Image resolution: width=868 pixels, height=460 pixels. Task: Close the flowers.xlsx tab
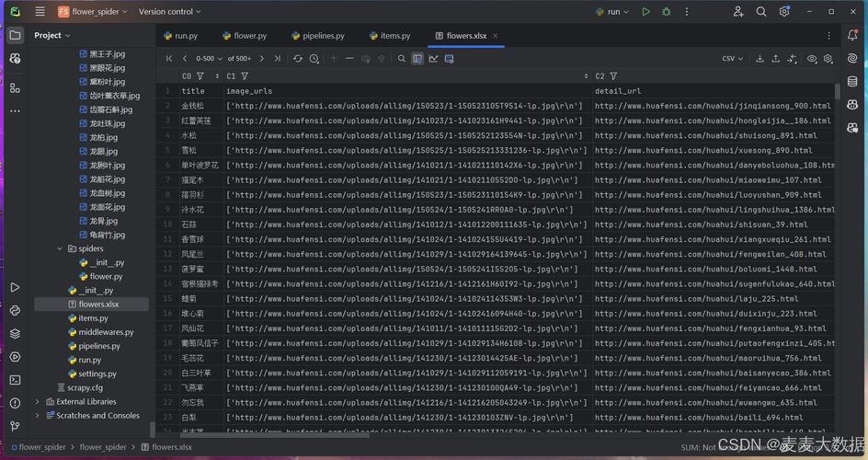[x=496, y=36]
